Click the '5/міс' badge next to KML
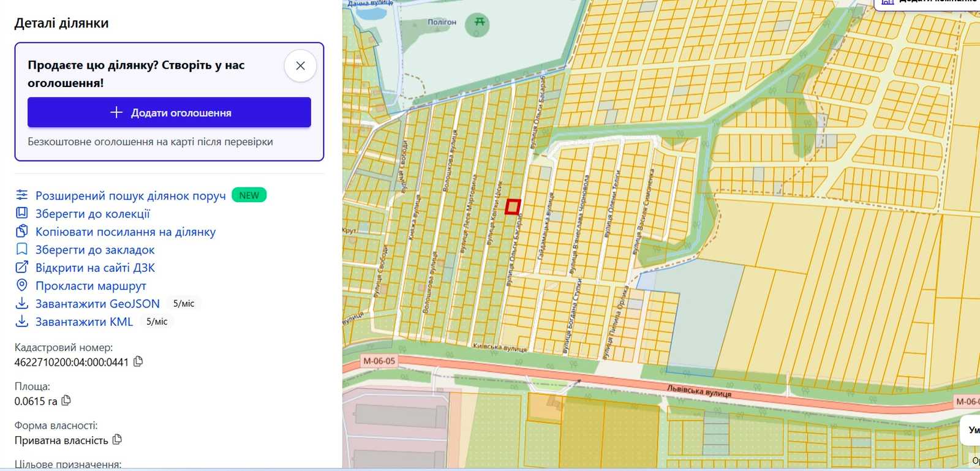 click(157, 322)
